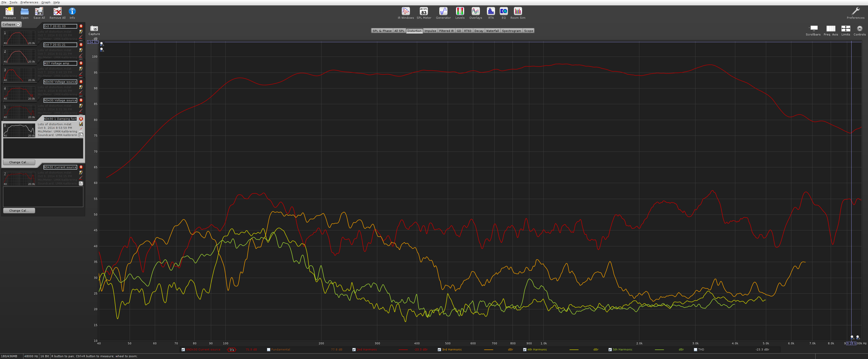
Task: Click the zoom-in magnifier on Y axis
Action: click(x=102, y=44)
